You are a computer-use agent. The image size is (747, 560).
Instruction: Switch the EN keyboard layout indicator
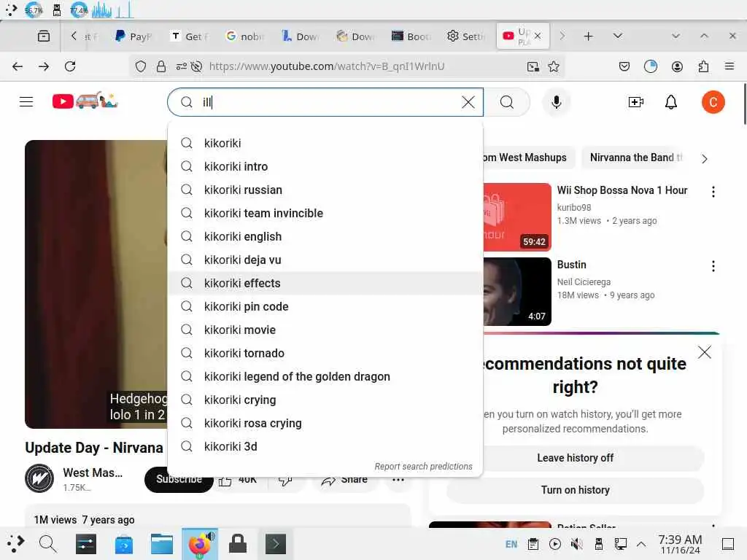511,544
